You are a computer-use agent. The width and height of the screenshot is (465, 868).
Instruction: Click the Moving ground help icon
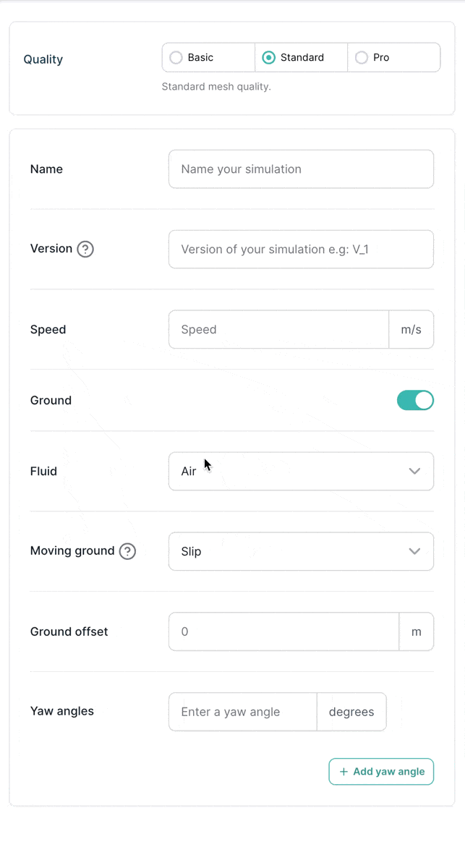(x=127, y=551)
